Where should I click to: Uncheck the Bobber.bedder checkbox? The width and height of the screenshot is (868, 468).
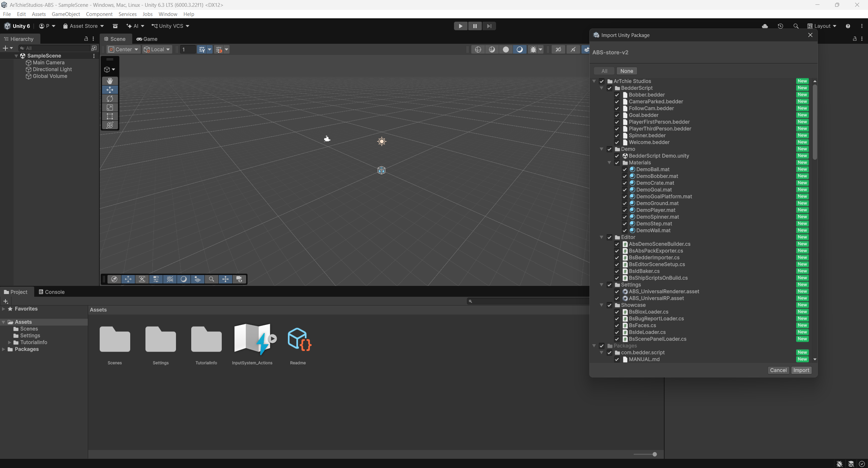pos(617,95)
